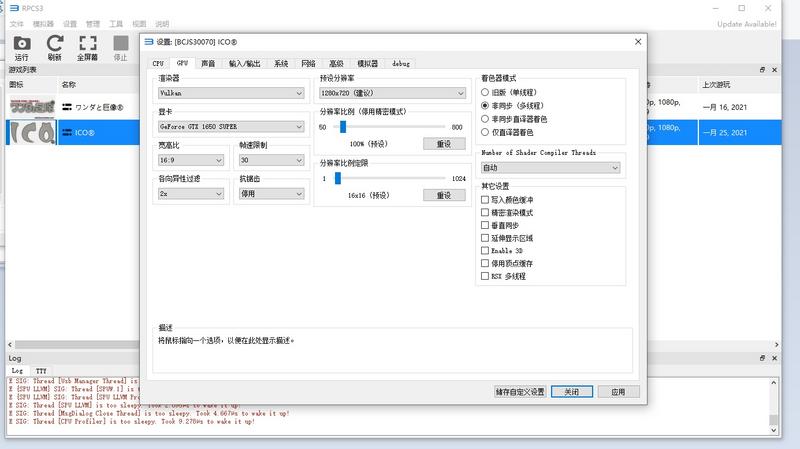Switch to the 高级 tab
Screen dimensions: 800x449
[x=336, y=63]
